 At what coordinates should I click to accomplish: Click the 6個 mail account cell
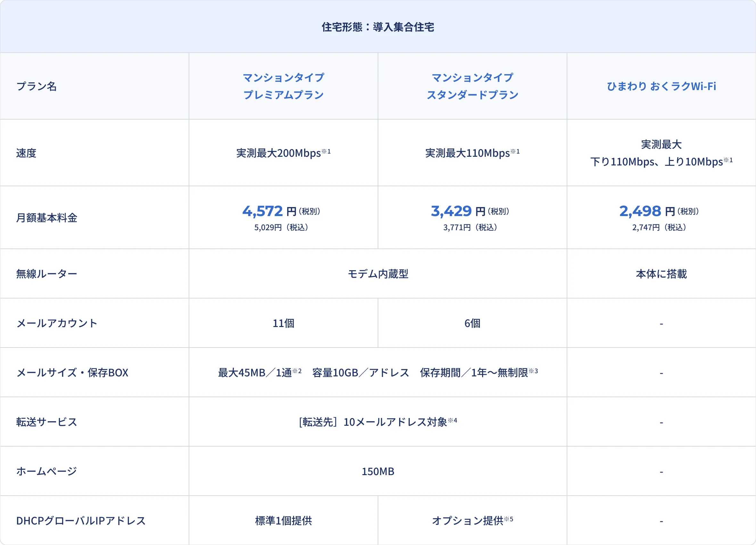click(x=472, y=323)
